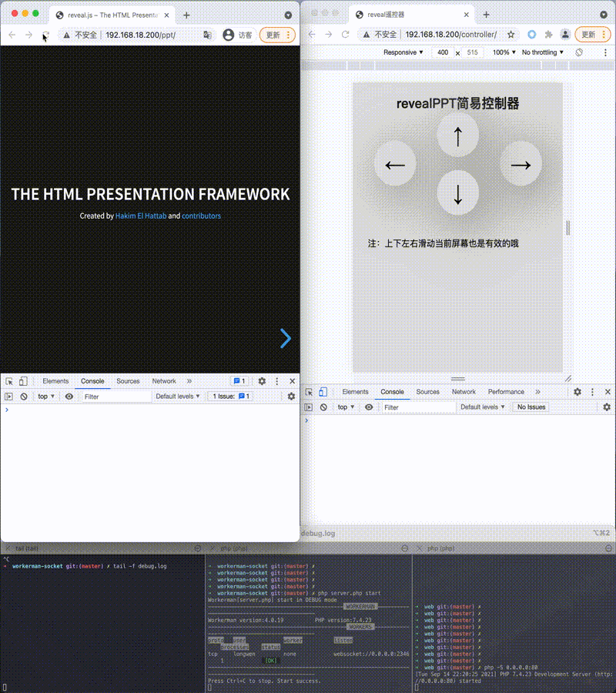Clear console in right DevTools
The height and width of the screenshot is (693, 616).
(x=323, y=407)
